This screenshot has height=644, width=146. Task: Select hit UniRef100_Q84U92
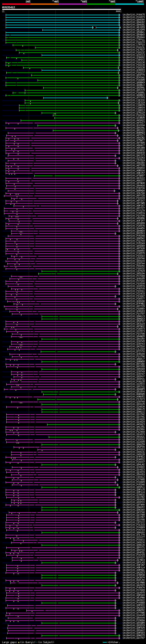[x=134, y=22]
